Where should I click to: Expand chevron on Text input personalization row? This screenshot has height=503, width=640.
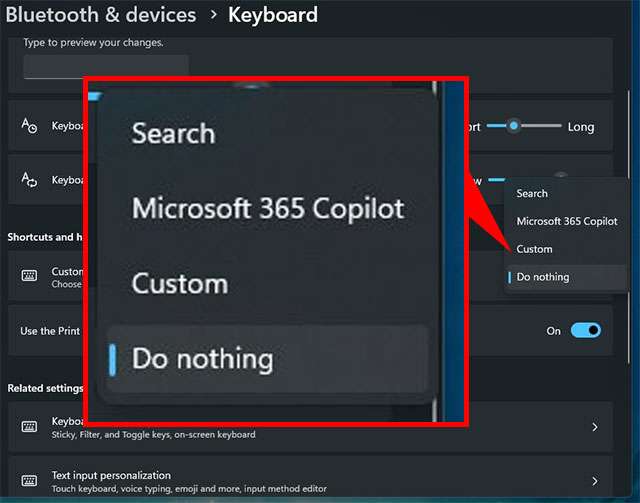(x=595, y=481)
